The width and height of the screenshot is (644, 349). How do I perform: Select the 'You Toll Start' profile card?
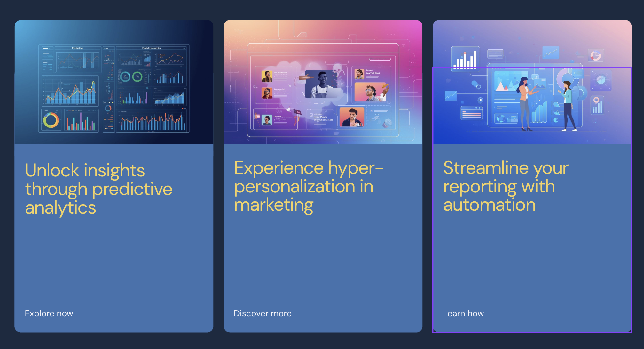(x=372, y=74)
